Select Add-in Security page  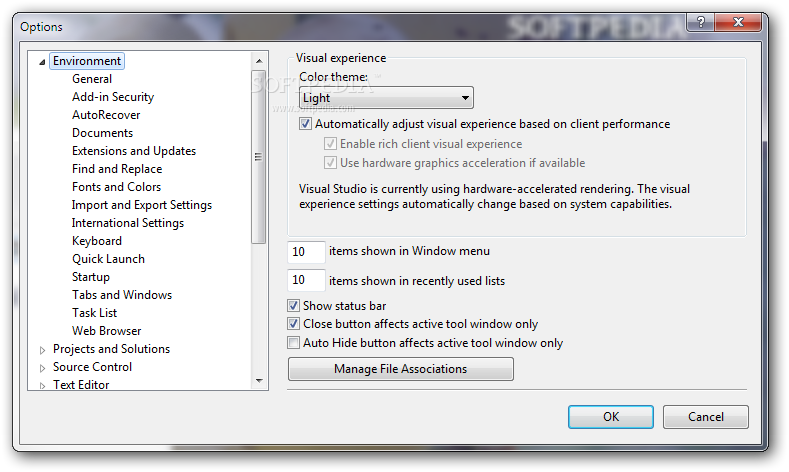(x=113, y=97)
